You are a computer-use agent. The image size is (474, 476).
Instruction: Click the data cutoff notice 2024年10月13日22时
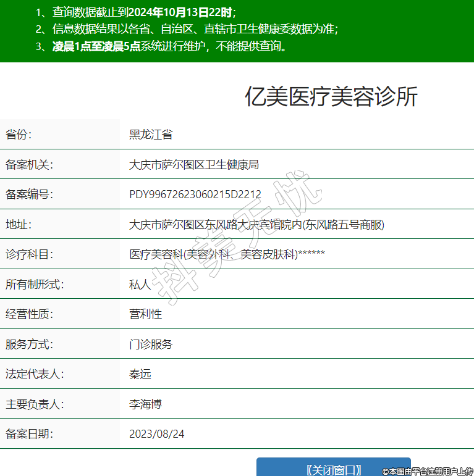180,12
